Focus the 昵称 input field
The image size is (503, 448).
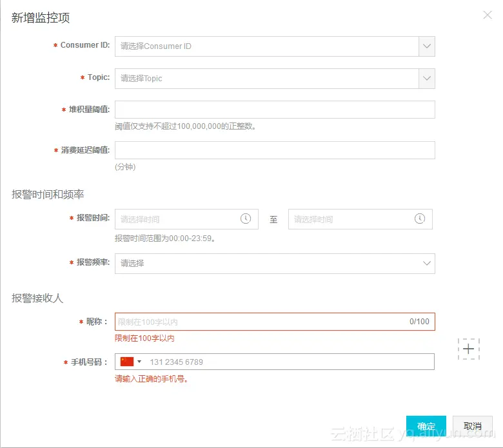coord(275,321)
